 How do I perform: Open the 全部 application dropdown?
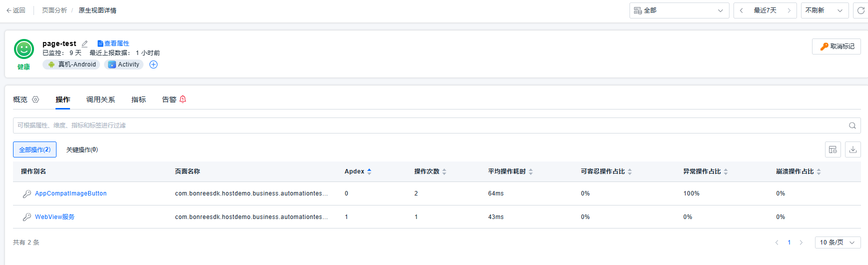point(679,10)
